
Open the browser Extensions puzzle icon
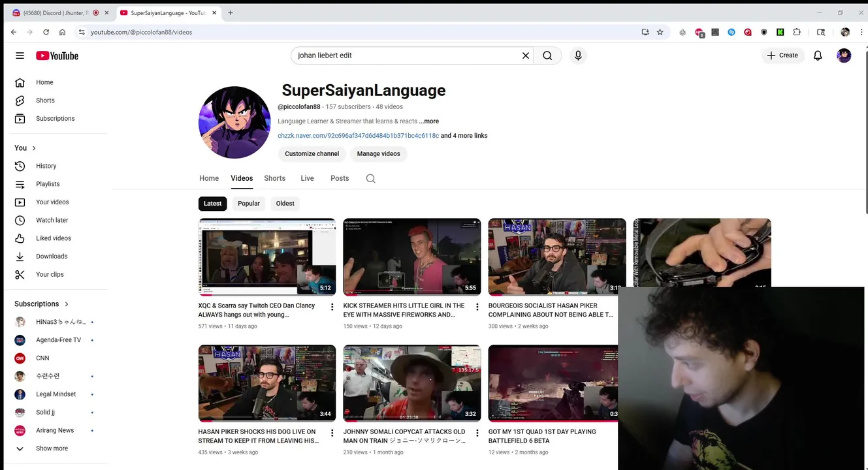[797, 32]
